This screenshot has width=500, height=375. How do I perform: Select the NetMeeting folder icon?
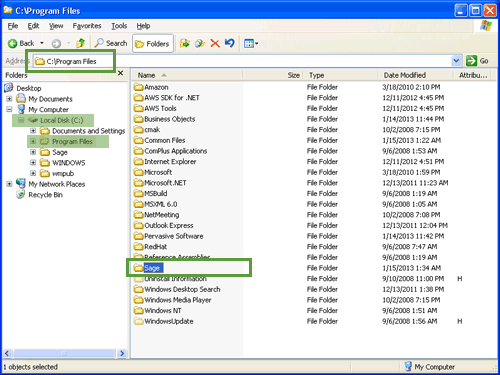pos(138,215)
